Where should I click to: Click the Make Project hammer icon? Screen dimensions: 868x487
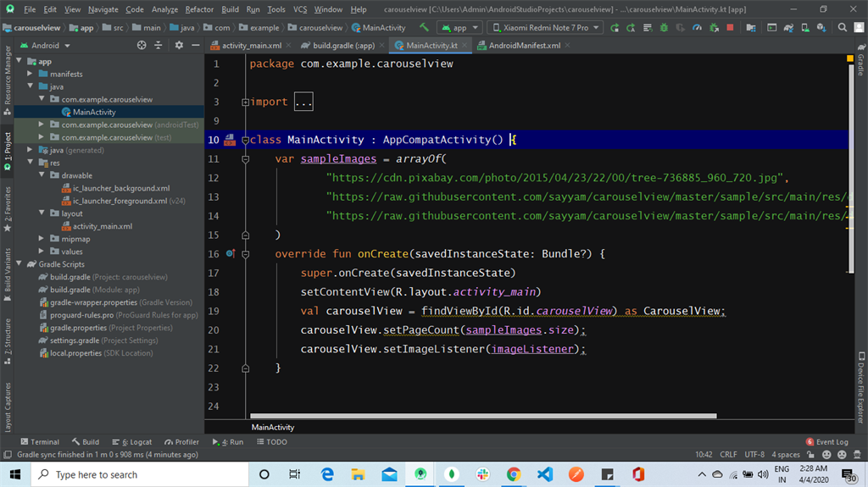[424, 27]
